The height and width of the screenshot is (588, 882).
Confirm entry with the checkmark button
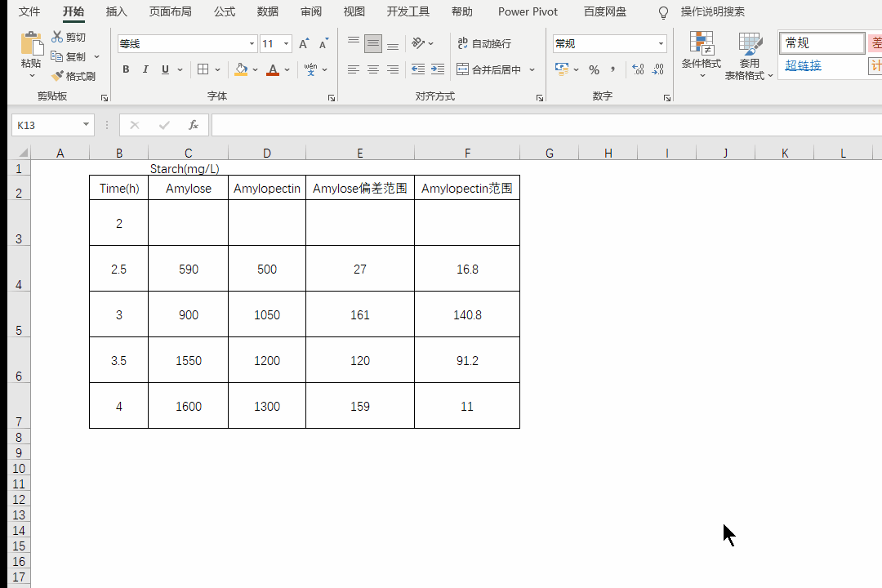click(163, 125)
